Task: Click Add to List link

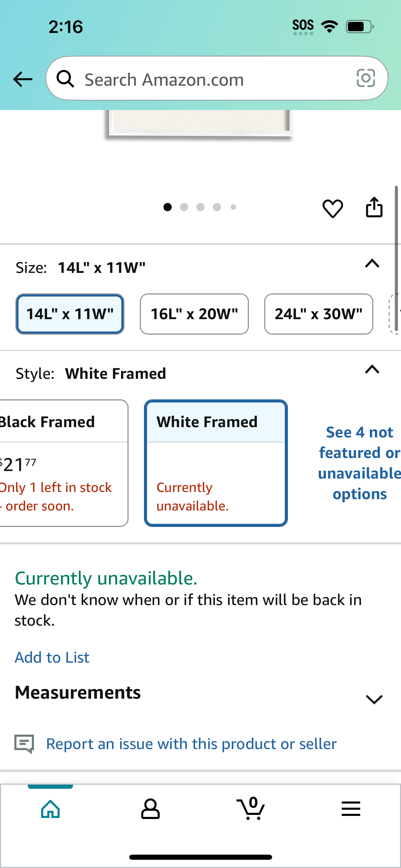Action: point(52,658)
